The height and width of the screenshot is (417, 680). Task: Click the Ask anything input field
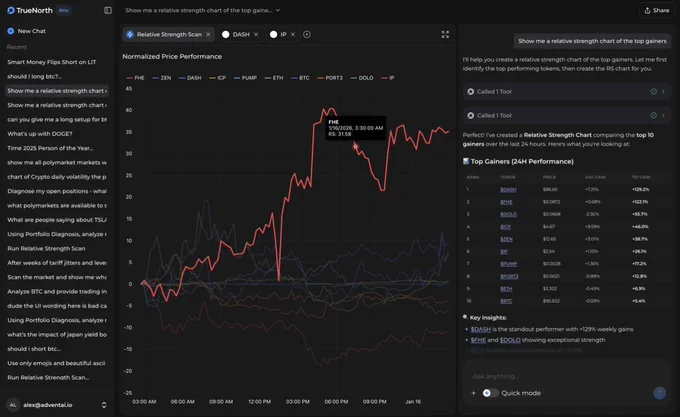[564, 376]
